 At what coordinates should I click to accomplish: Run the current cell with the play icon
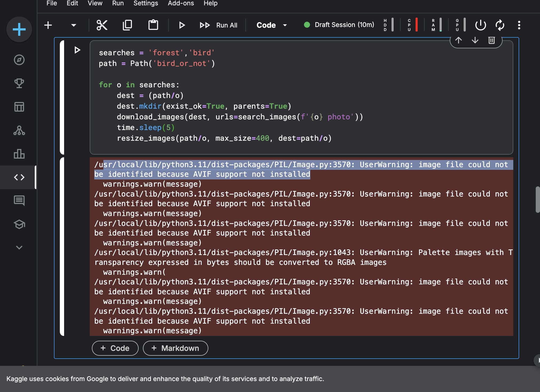(182, 25)
